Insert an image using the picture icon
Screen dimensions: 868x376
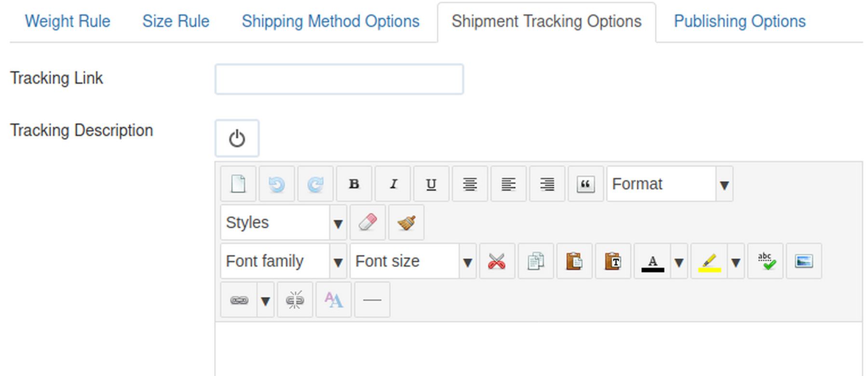804,261
